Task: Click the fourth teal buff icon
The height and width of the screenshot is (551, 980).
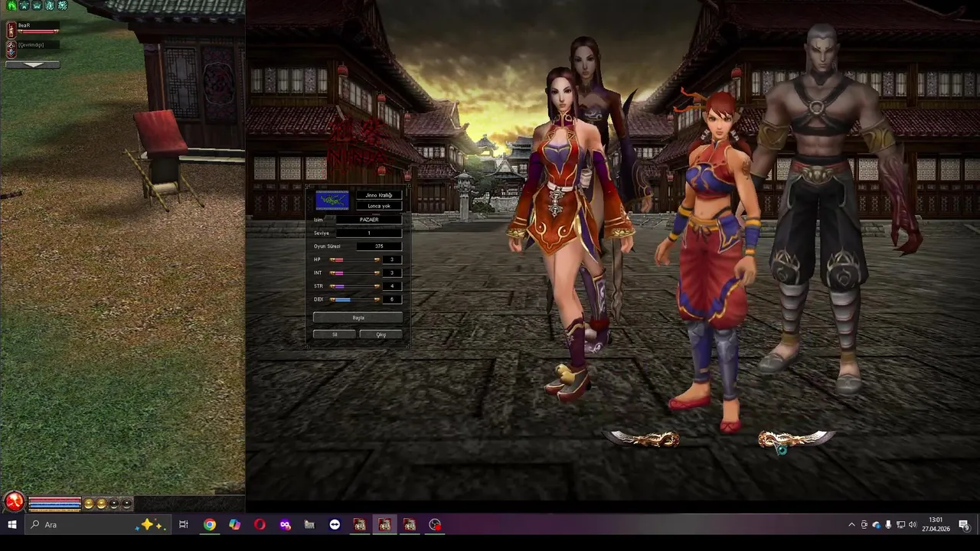Action: tap(49, 5)
